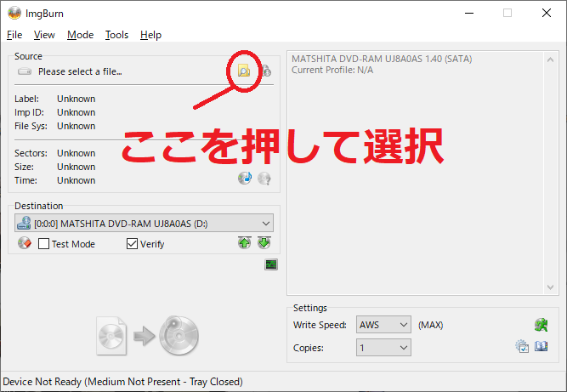The image size is (567, 392).
Task: Open the Create CUE File tool icon
Action: point(245,178)
